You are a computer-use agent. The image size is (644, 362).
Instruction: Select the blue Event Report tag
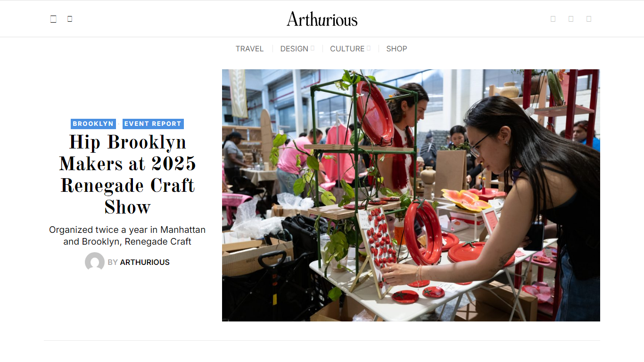click(x=153, y=123)
